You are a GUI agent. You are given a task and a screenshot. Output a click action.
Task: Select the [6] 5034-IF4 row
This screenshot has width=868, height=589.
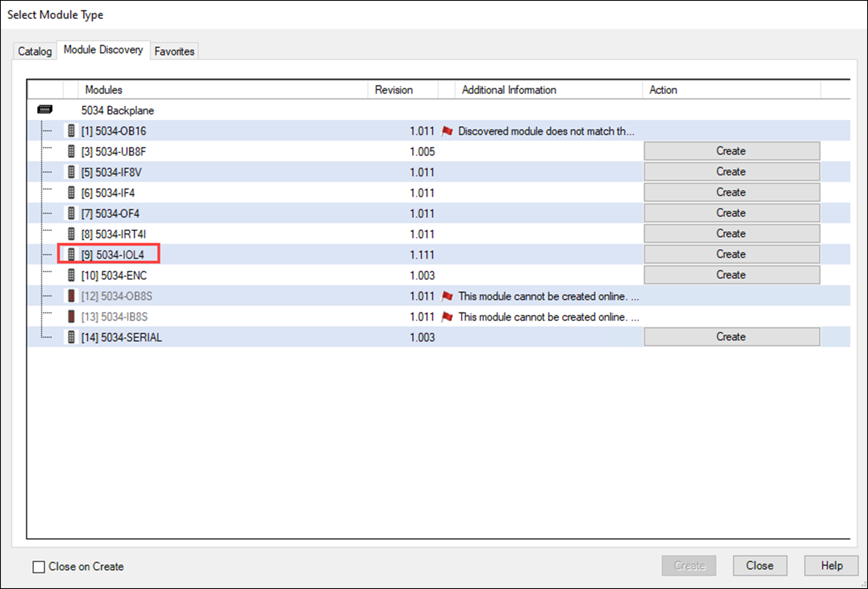pos(439,193)
